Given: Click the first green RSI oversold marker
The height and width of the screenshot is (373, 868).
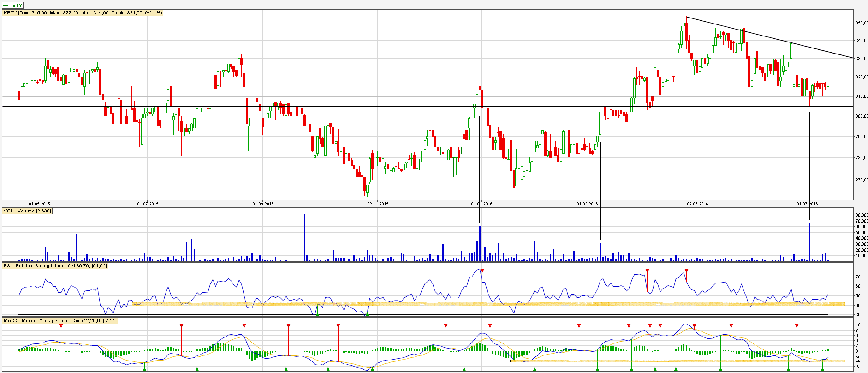Looking at the screenshot, I should tap(317, 314).
